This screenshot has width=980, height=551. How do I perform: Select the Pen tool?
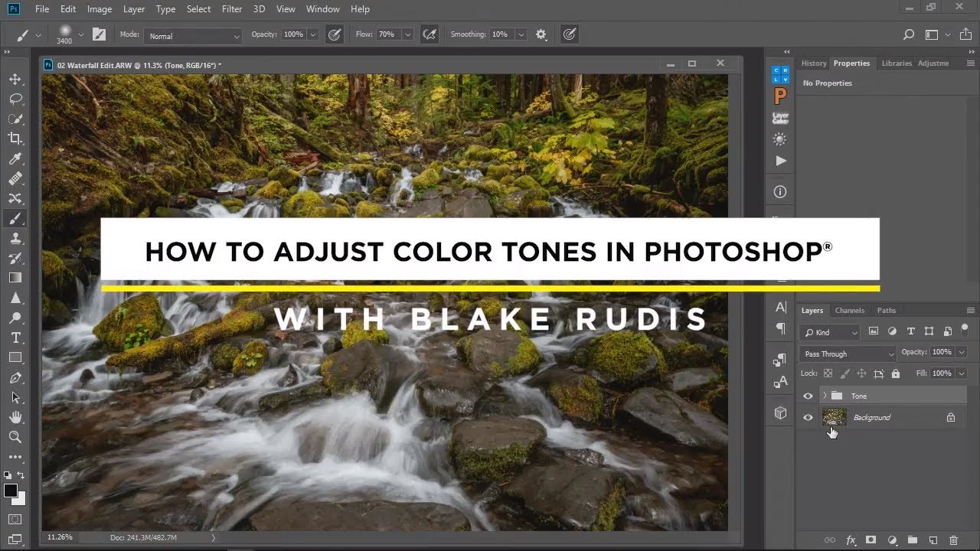click(x=15, y=378)
